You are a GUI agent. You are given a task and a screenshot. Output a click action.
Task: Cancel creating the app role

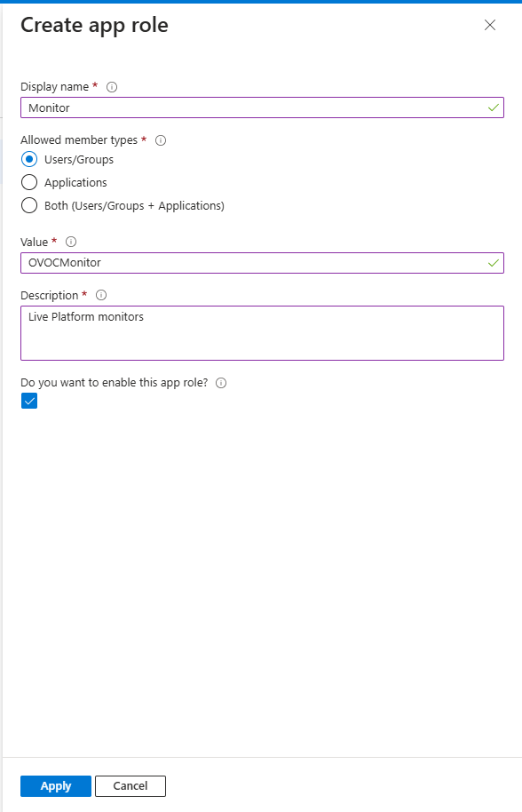(130, 786)
